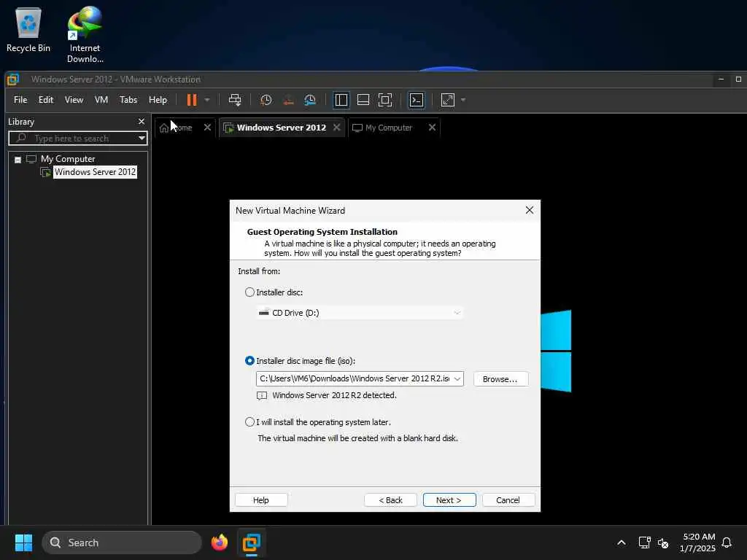Open the View menu
The image size is (747, 560).
pyautogui.click(x=74, y=100)
